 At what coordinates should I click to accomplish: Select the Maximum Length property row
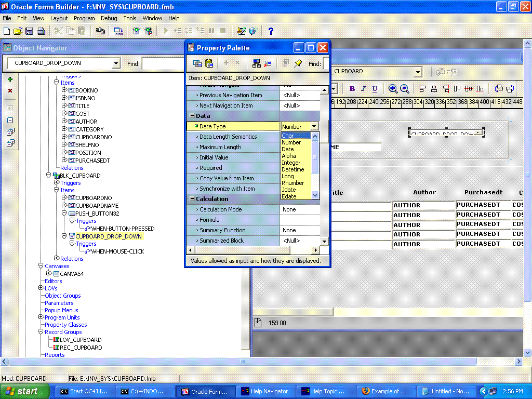click(254, 147)
